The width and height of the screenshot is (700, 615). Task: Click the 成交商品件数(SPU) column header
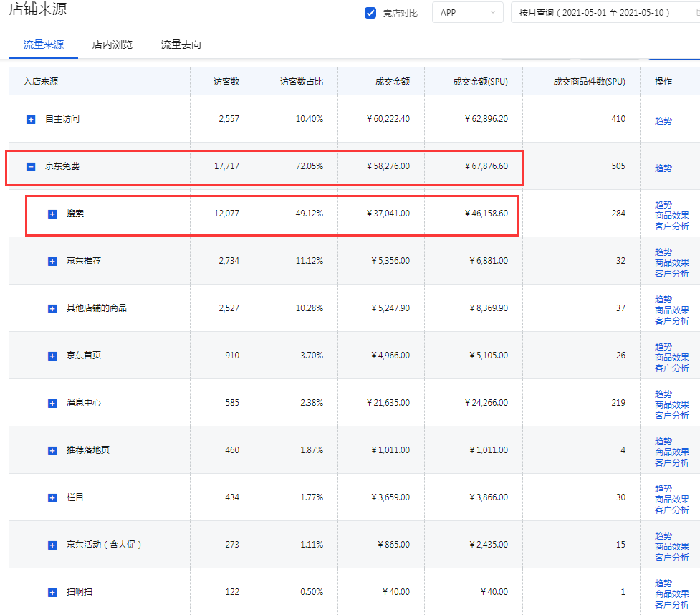(x=589, y=82)
